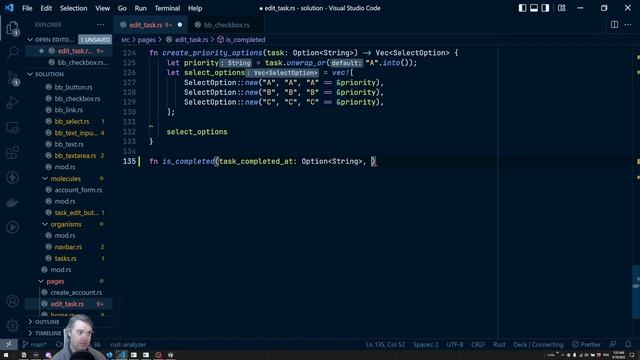Open the View menu
Viewport: 640px width, 360px height.
point(102,8)
